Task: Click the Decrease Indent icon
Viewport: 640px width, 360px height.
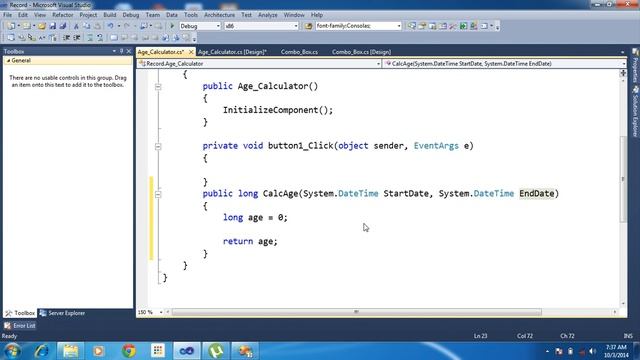Action: (66, 38)
